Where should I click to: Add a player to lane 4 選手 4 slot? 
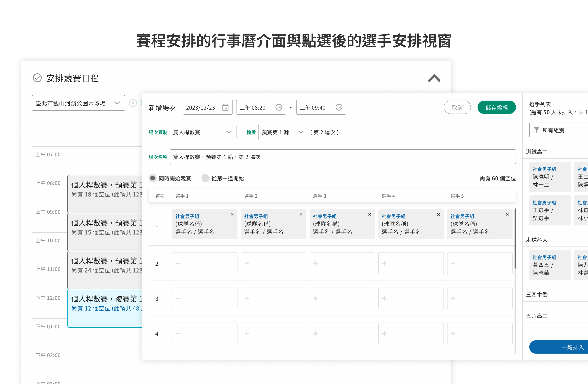tap(411, 333)
